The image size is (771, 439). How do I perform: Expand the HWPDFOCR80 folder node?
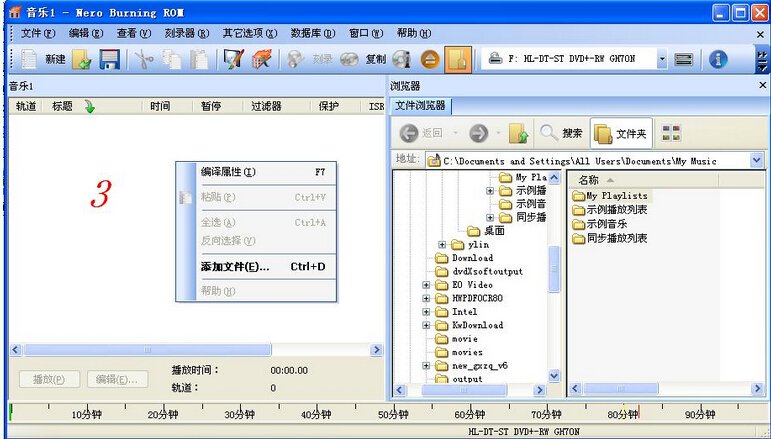point(426,298)
